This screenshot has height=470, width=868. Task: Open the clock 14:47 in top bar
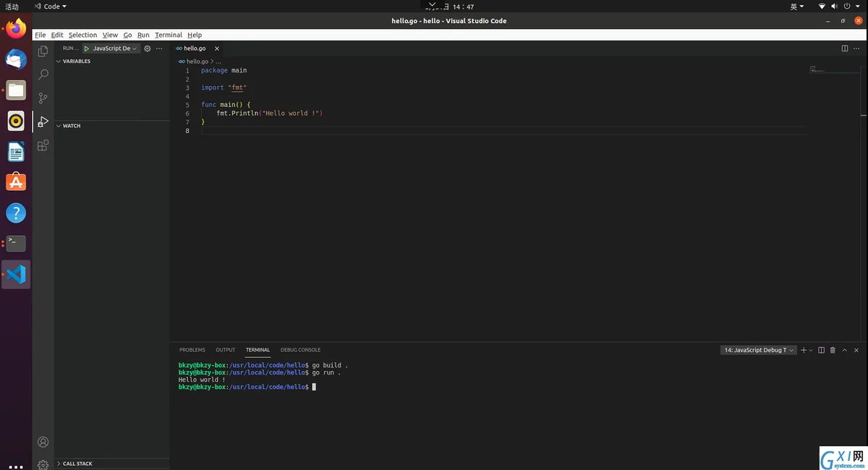coord(463,7)
